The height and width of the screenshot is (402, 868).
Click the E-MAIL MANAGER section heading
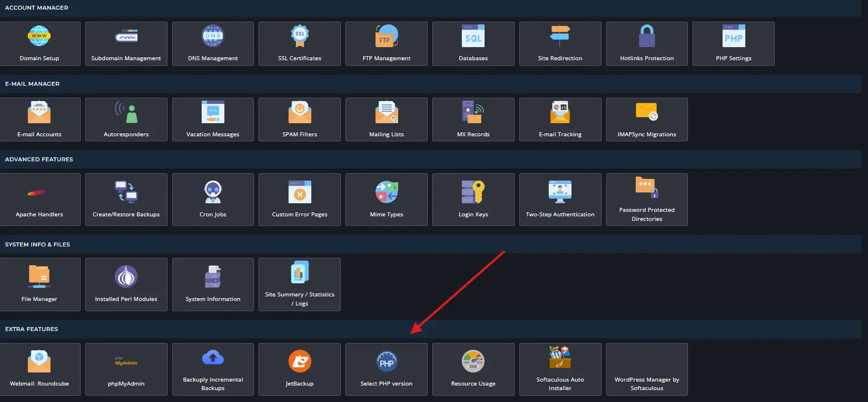(32, 84)
